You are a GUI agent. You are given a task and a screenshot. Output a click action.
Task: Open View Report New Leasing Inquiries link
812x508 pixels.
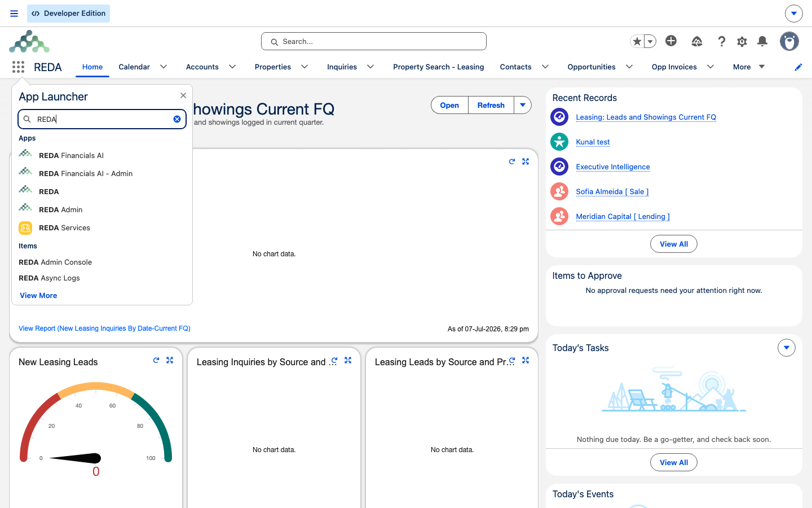(x=104, y=329)
